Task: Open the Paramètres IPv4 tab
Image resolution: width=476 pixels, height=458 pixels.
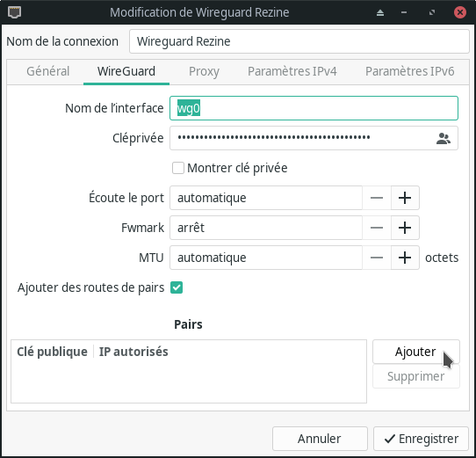Action: tap(292, 71)
